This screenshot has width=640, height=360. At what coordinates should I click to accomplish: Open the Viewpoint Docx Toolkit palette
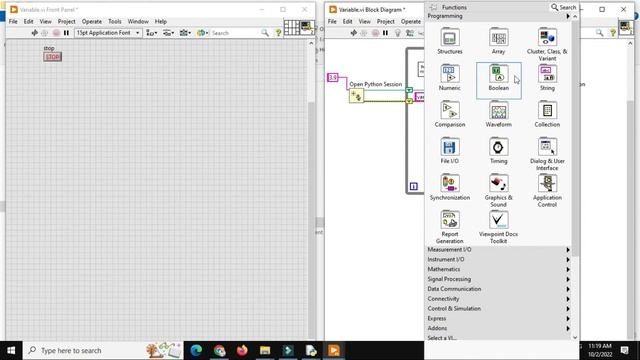point(498,227)
